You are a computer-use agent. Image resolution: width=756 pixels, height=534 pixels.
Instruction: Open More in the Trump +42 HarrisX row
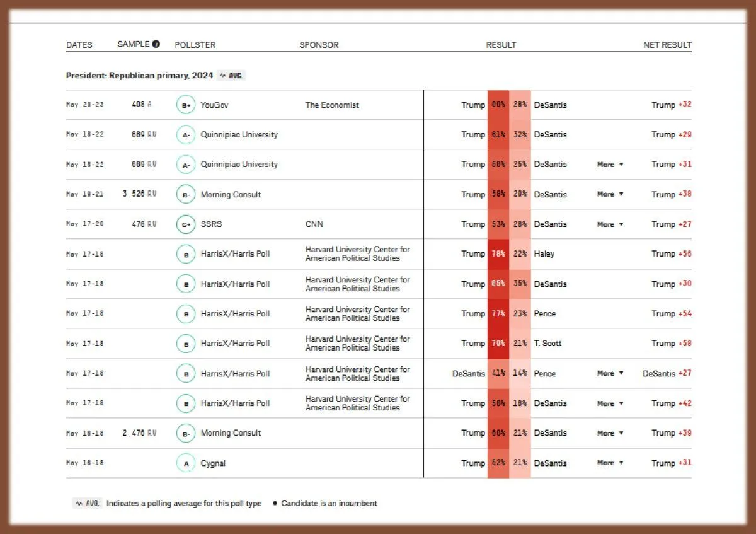coord(610,403)
